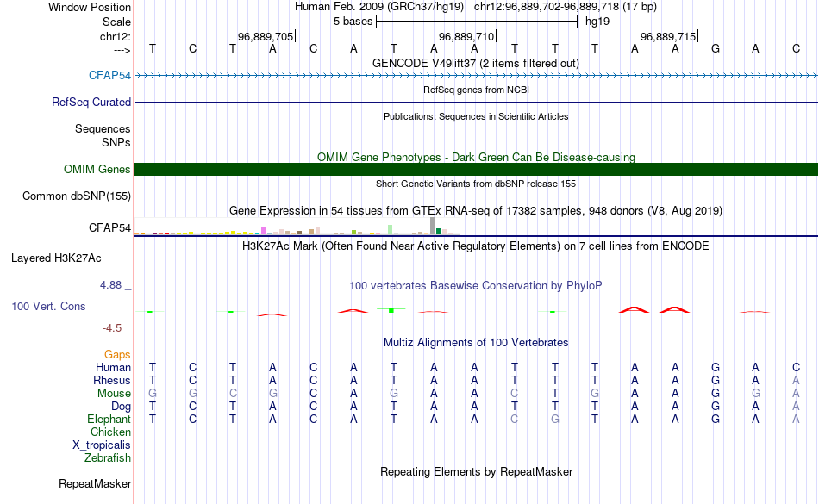The height and width of the screenshot is (504, 819).
Task: Click the GTEx Gene Expression track title
Action: pos(476,211)
